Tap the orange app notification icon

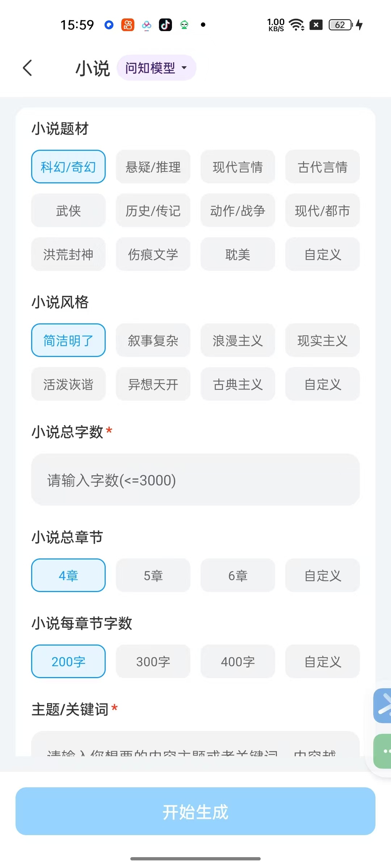[127, 25]
